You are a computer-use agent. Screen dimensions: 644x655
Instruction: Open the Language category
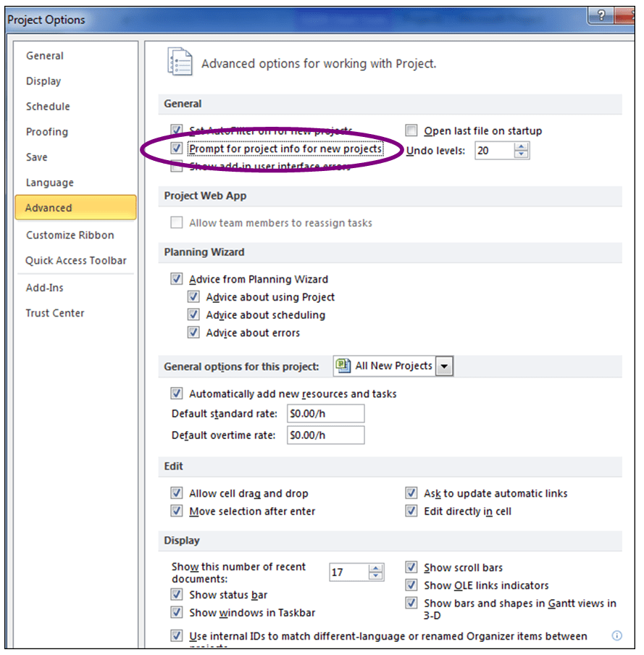(50, 183)
